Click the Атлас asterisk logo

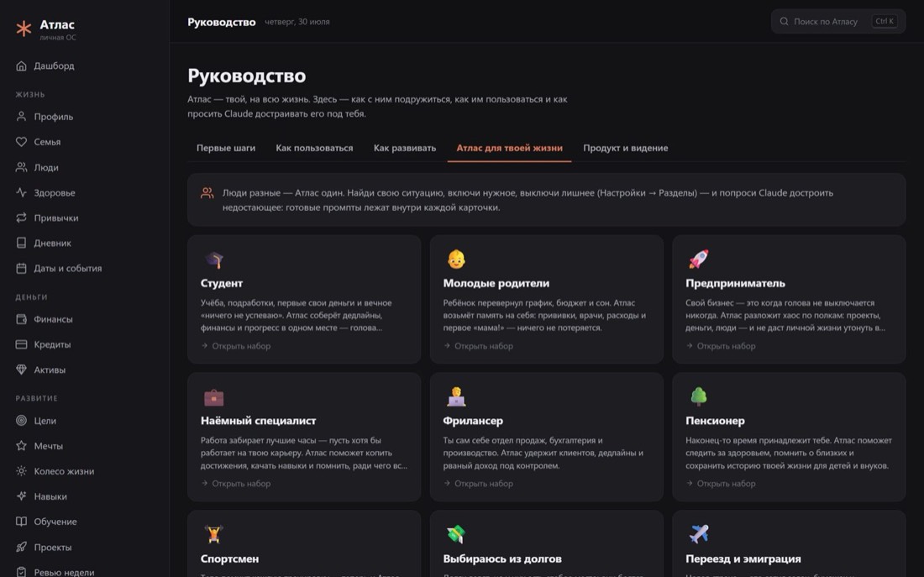click(24, 29)
